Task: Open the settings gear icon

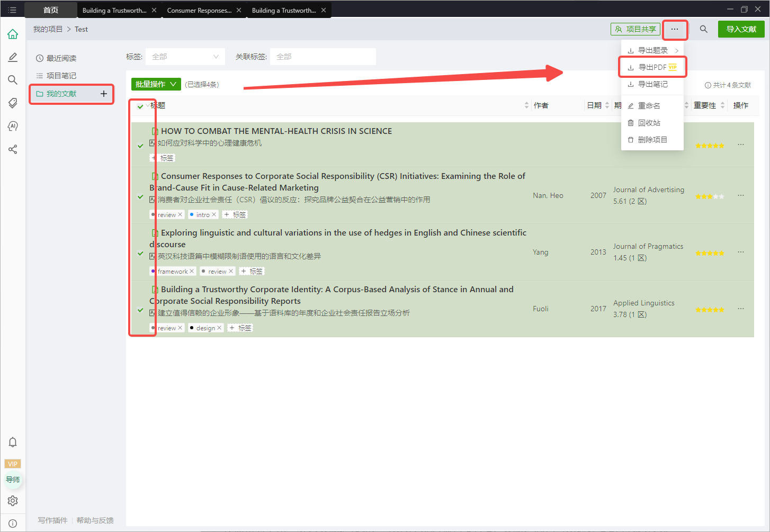Action: [x=13, y=501]
